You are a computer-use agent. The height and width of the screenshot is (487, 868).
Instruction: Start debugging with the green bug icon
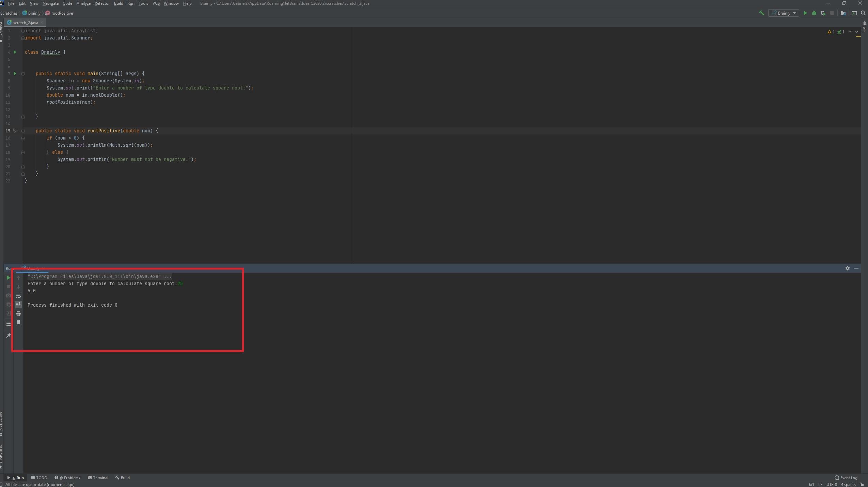click(x=814, y=13)
